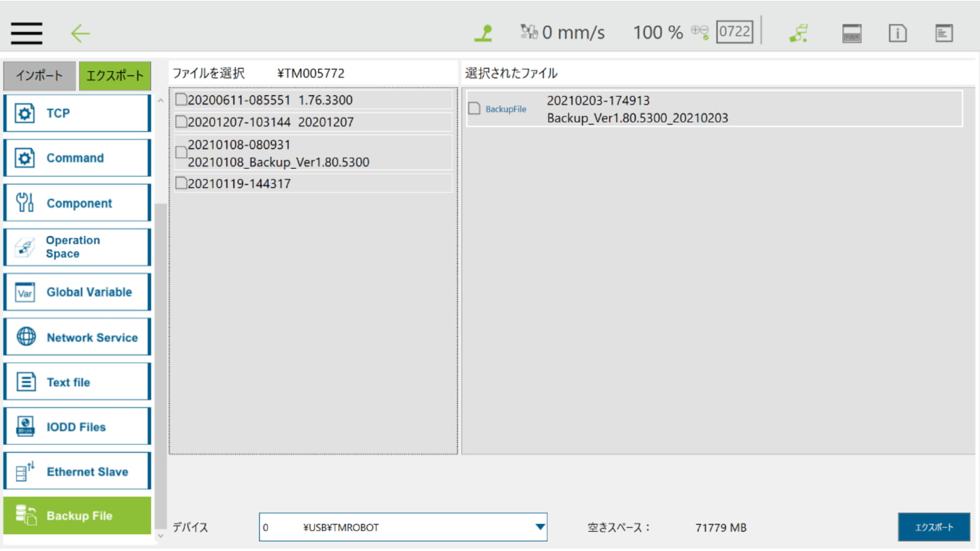
Task: Click the 0 mm/s speed readout
Action: pyautogui.click(x=573, y=33)
